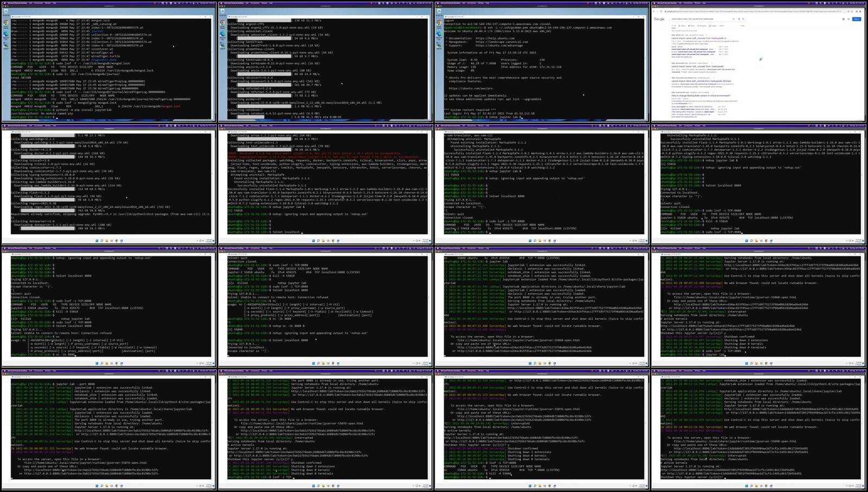The image size is (868, 492).
Task: Select the Videos tab under Google search
Action: (682, 26)
